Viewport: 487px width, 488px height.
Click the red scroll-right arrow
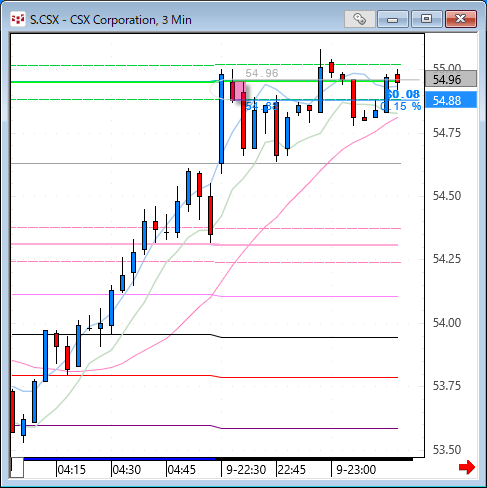[467, 467]
